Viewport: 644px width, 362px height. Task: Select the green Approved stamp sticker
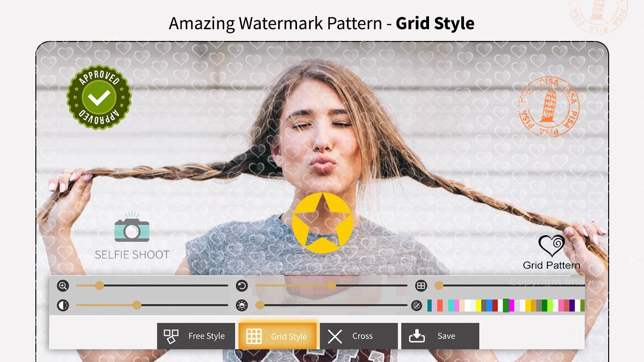pos(99,98)
